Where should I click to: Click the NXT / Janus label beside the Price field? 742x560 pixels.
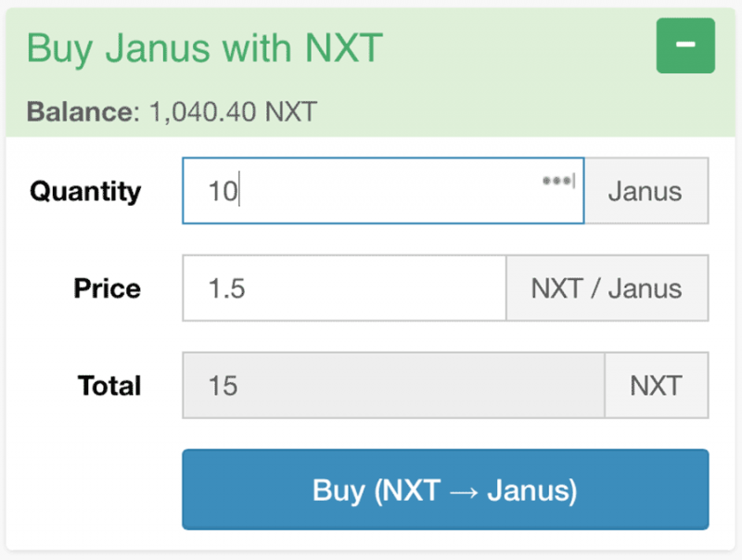tap(608, 287)
